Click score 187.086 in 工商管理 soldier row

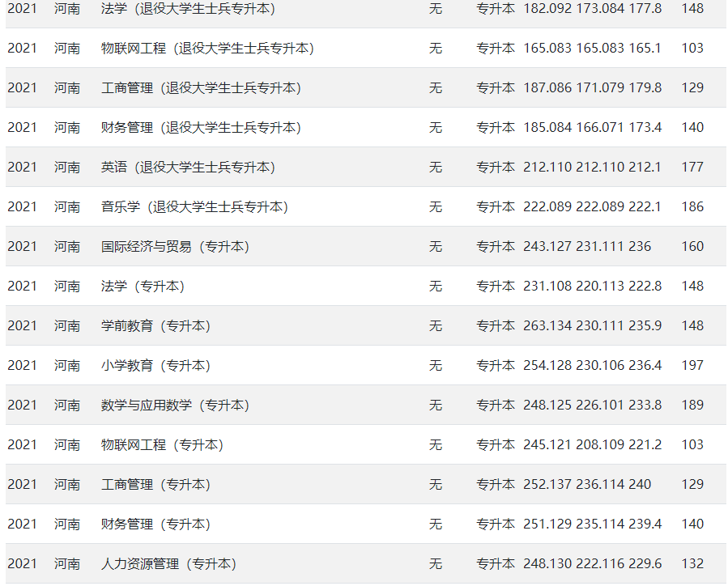547,87
